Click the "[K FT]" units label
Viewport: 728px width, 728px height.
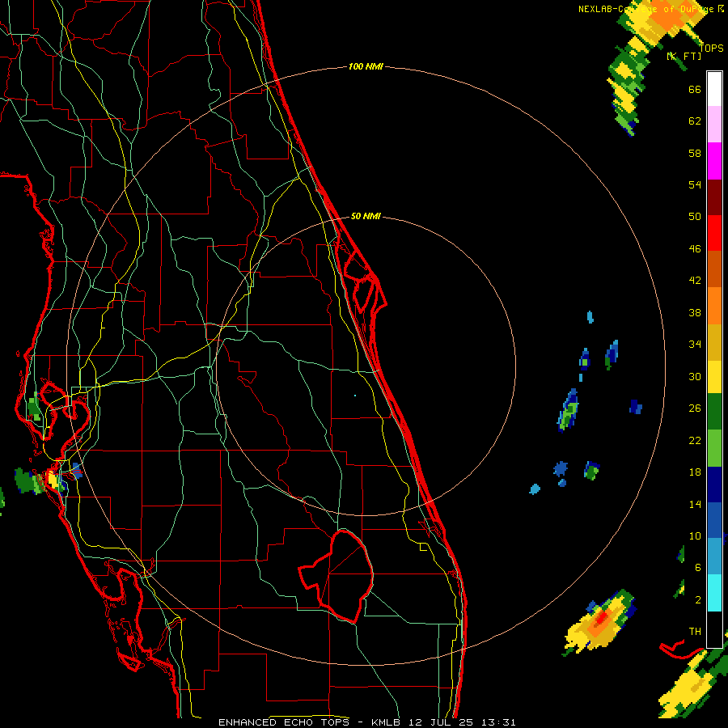pos(684,56)
